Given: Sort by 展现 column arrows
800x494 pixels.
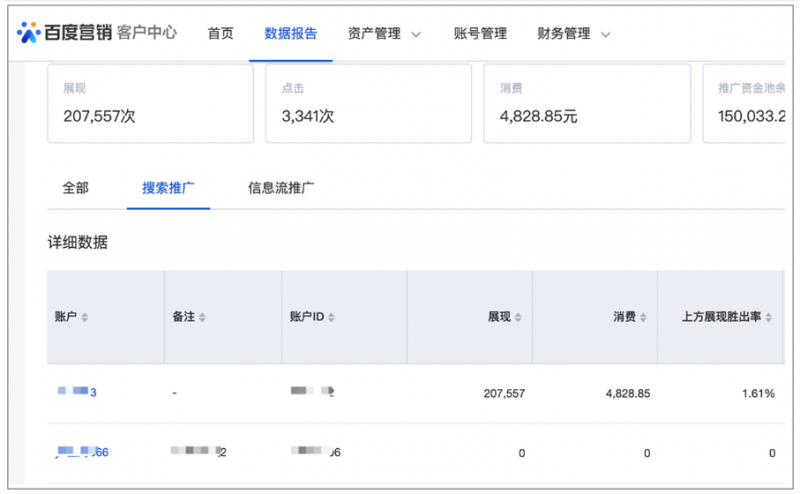Looking at the screenshot, I should (x=518, y=317).
